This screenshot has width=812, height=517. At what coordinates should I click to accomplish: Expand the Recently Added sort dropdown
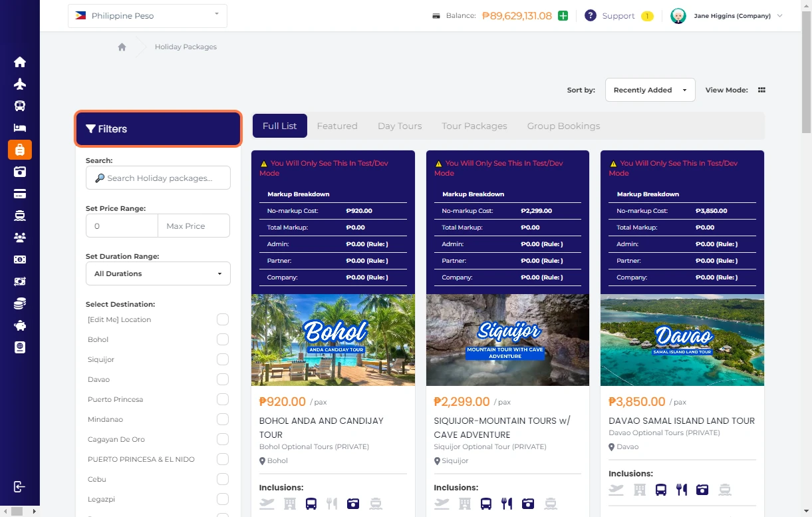[x=650, y=90]
